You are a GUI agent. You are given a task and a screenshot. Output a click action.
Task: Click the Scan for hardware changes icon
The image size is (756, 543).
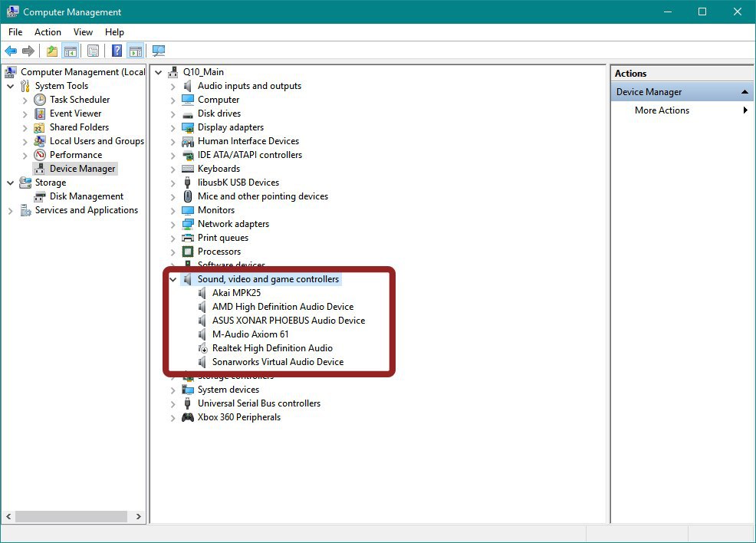(x=159, y=51)
